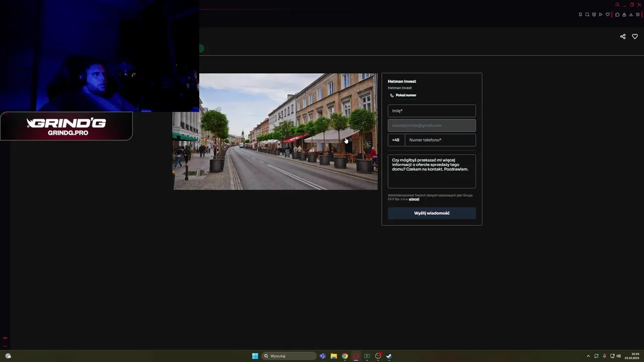Viewport: 644px width, 362px height.
Task: Click the profile account icon in toolbar
Action: point(624,15)
